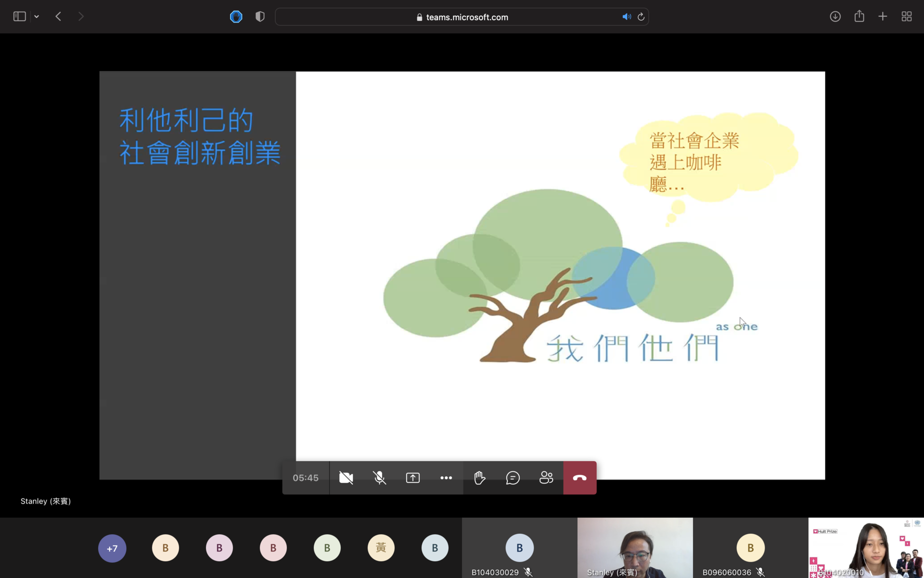The width and height of the screenshot is (924, 578).
Task: Click the slide title 利他利己的
Action: point(186,120)
